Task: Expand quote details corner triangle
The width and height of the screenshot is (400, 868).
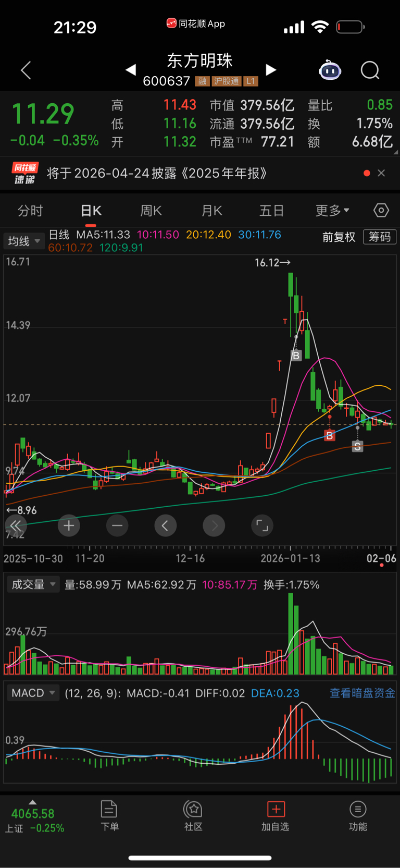Action: (395, 153)
